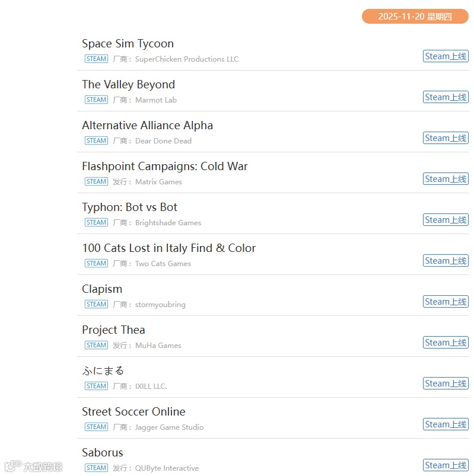Screen dimensions: 474x476
Task: Click Steam上线 next to 100 Cats Lost in Italy
Action: point(446,261)
